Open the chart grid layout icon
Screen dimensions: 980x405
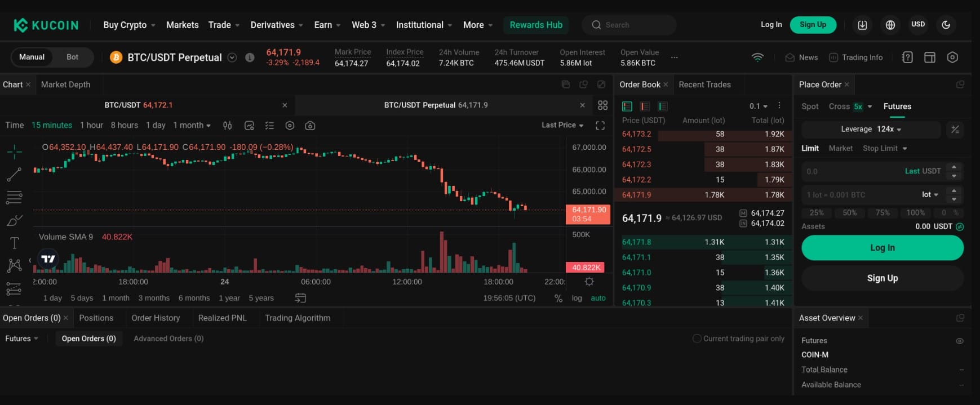(602, 105)
